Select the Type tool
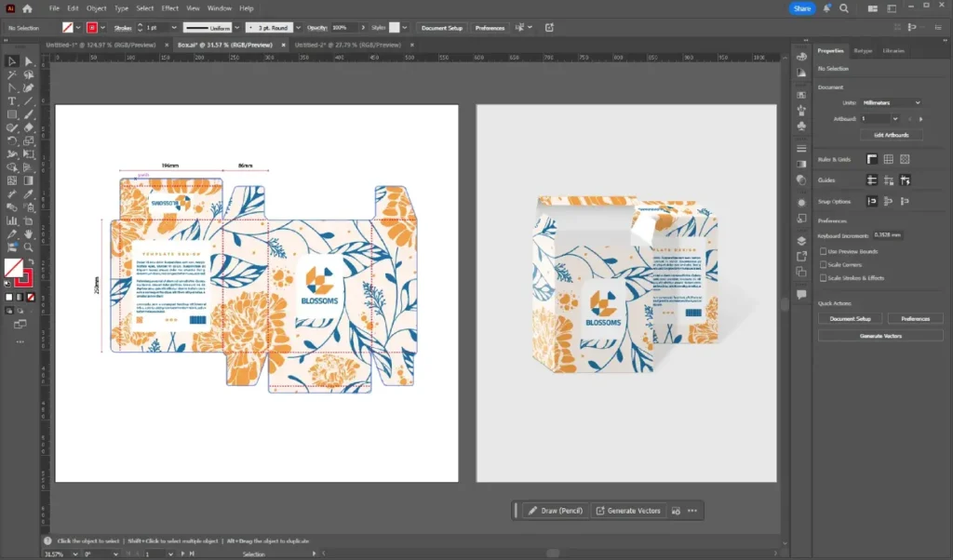953x560 pixels. point(12,101)
